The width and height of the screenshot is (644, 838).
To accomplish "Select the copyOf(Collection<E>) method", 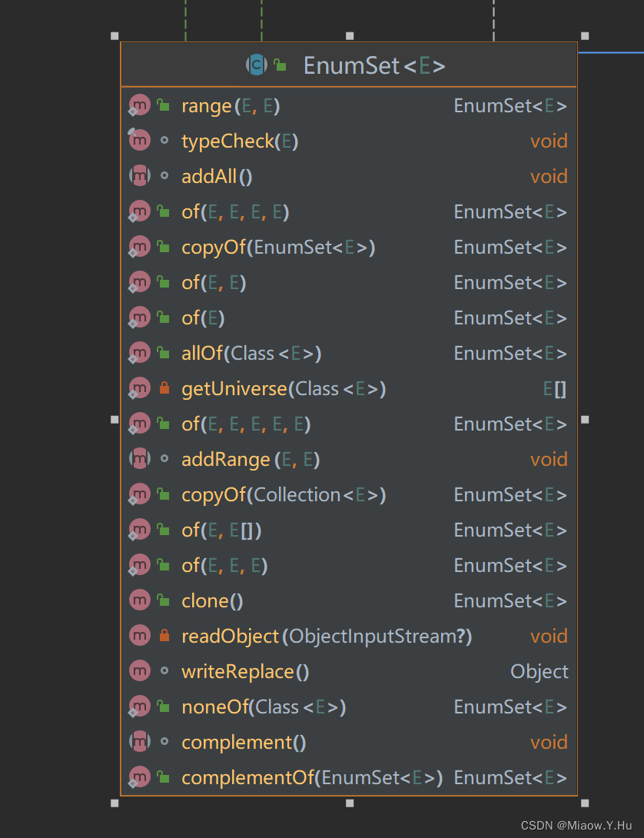I will coord(284,495).
